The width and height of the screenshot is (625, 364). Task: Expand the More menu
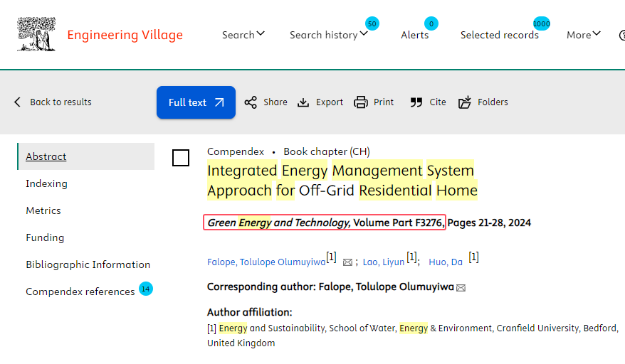coord(583,35)
